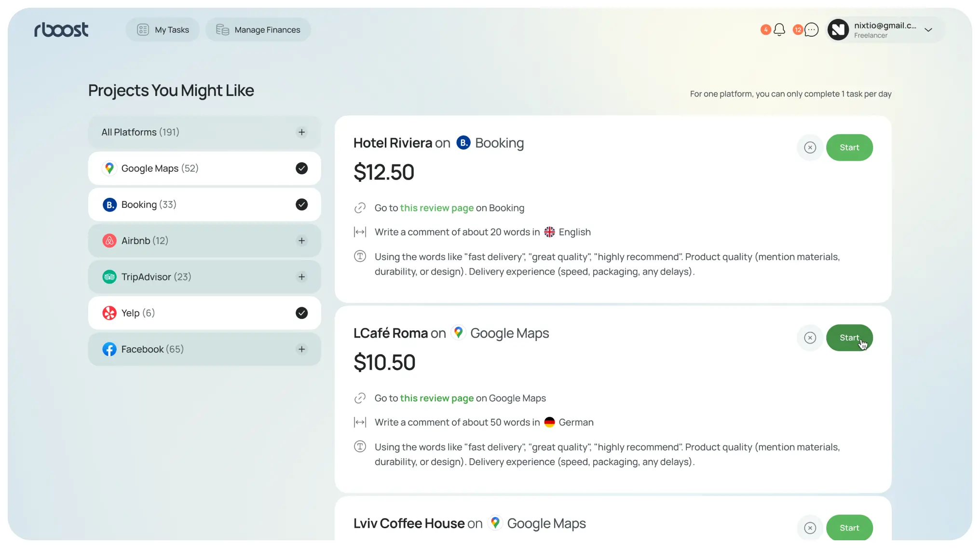This screenshot has width=980, height=548.
Task: Uncheck the Booking platform filter
Action: click(301, 205)
